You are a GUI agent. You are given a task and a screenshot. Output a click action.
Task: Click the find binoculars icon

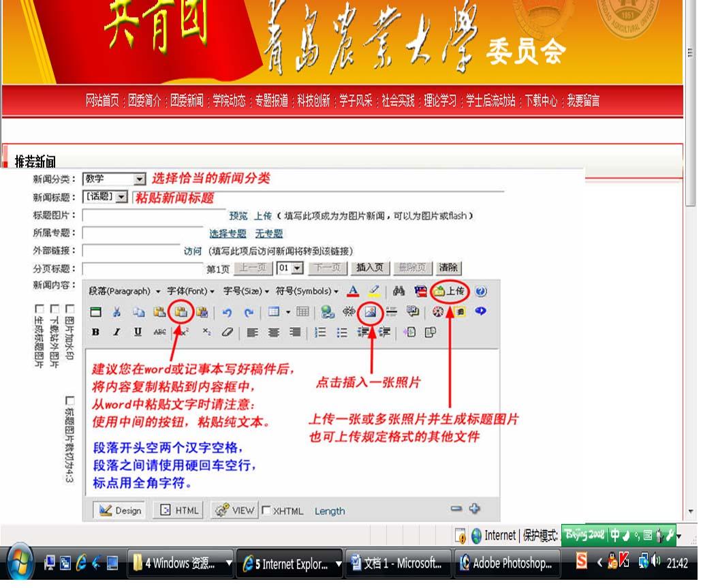click(x=399, y=292)
